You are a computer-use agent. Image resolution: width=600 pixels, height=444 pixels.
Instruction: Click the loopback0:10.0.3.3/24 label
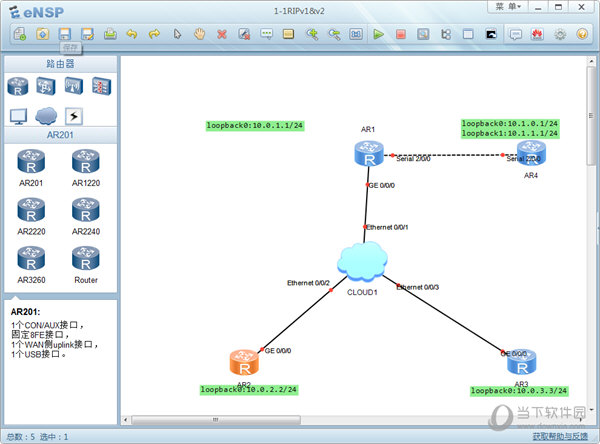519,391
